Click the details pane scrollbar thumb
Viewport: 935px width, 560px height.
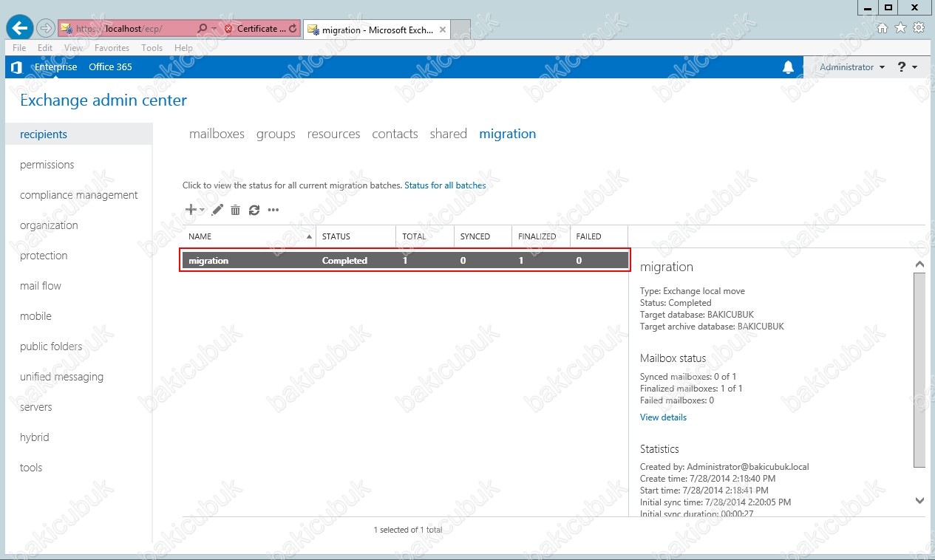[x=919, y=369]
